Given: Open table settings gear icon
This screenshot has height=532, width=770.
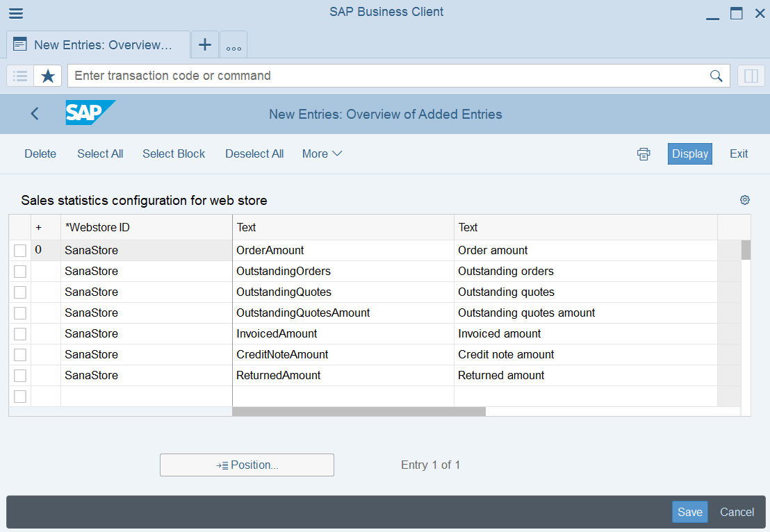Looking at the screenshot, I should pyautogui.click(x=745, y=200).
